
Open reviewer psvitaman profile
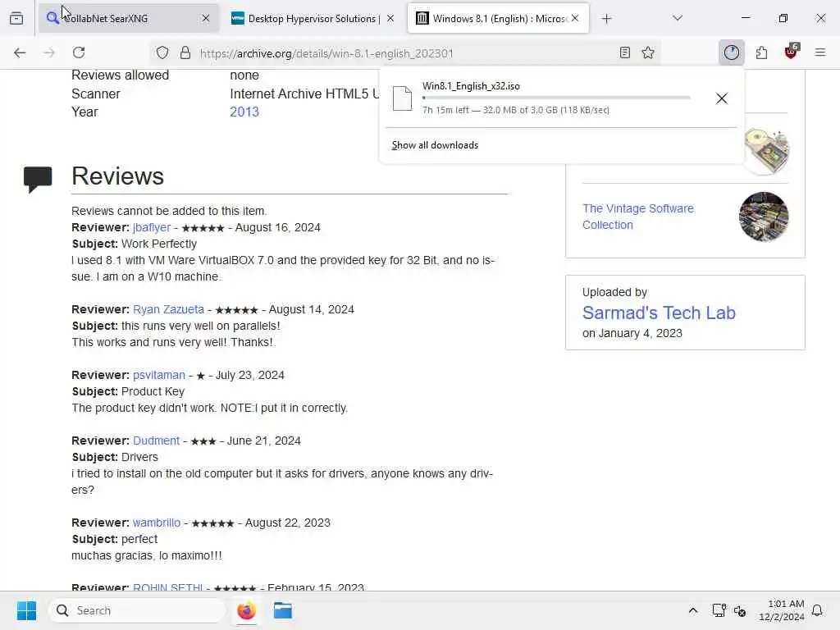[159, 375]
